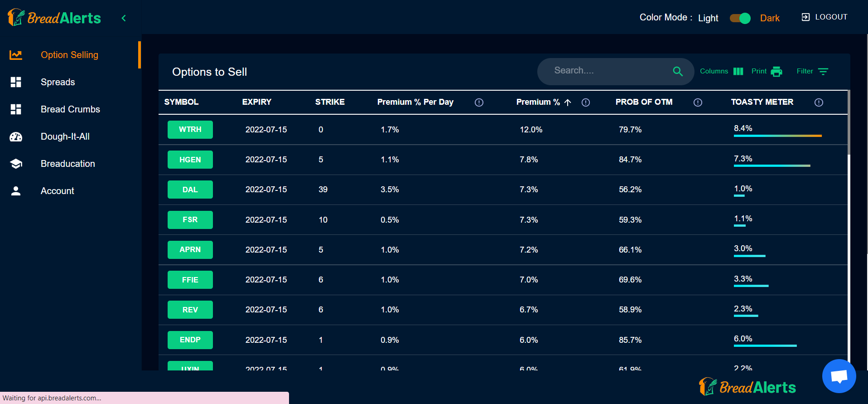Click the BreadAlerts logo in header

54,18
